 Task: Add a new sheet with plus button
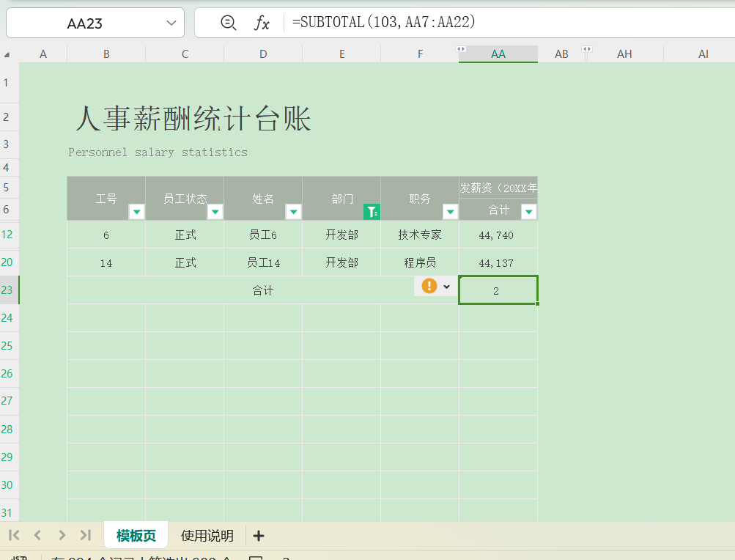point(258,536)
